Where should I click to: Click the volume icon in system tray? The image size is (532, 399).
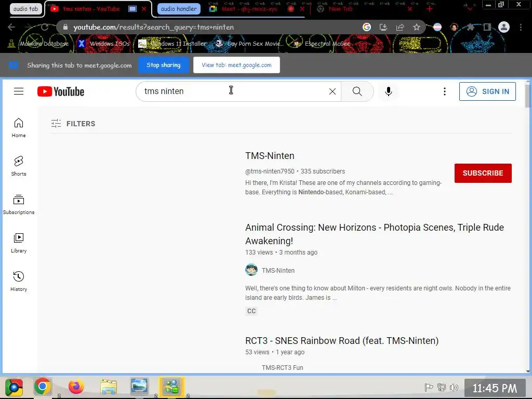pos(454,387)
